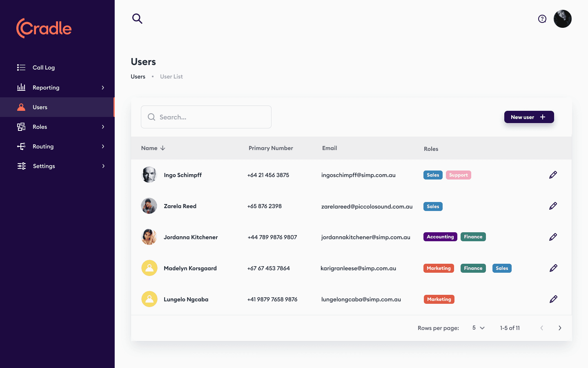Screen dimensions: 588x368
Task: Toggle the Name column sort arrow
Action: 163,148
